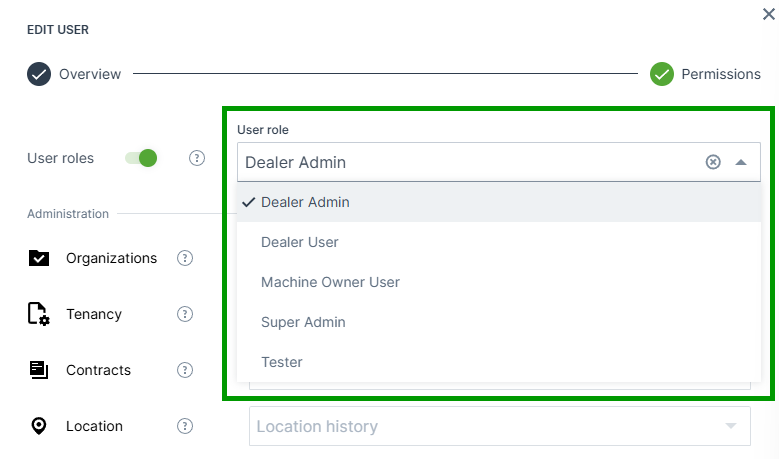Select the Tester role option
Image resolution: width=779 pixels, height=459 pixels.
point(282,362)
